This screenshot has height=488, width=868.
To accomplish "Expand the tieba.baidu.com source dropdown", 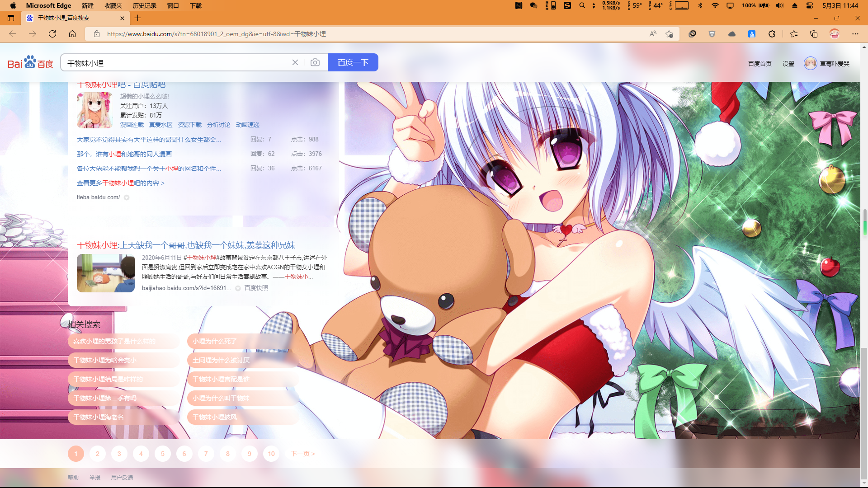I will (127, 197).
